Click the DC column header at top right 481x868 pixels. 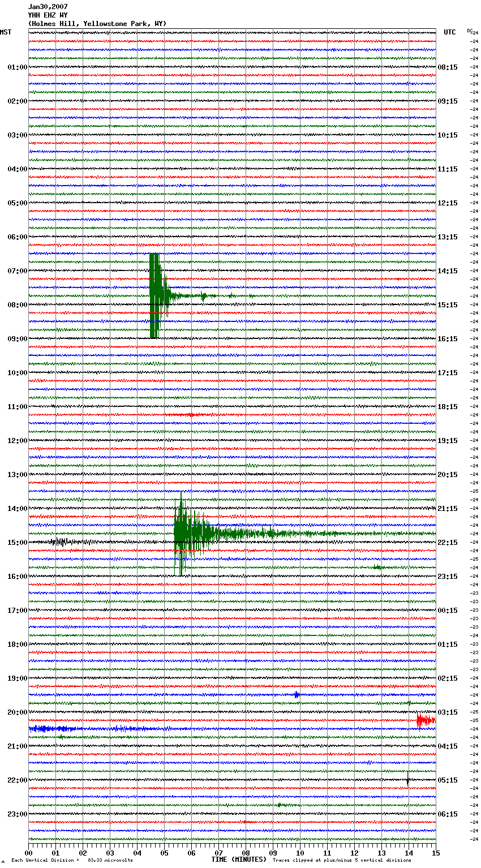470,31
